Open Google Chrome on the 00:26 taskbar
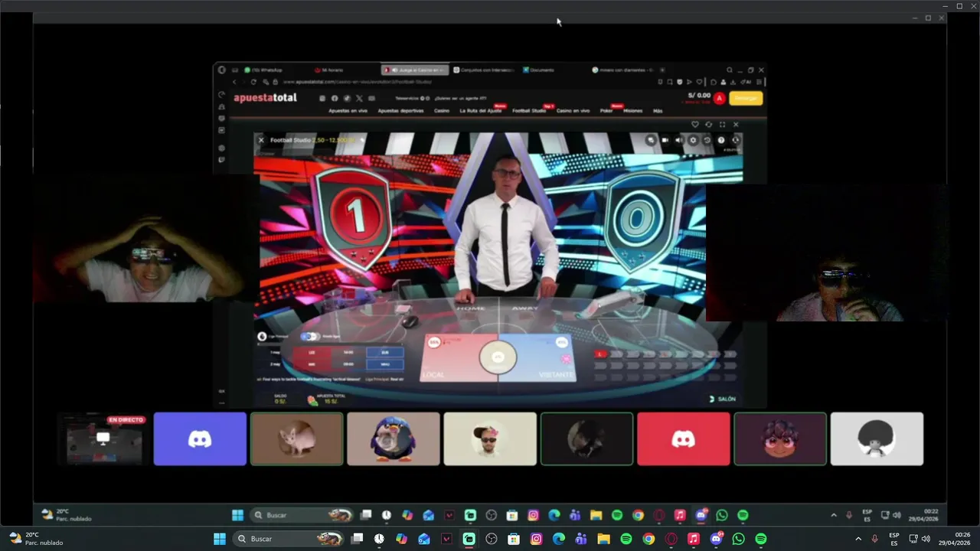Viewport: 980px width, 551px height. point(648,539)
